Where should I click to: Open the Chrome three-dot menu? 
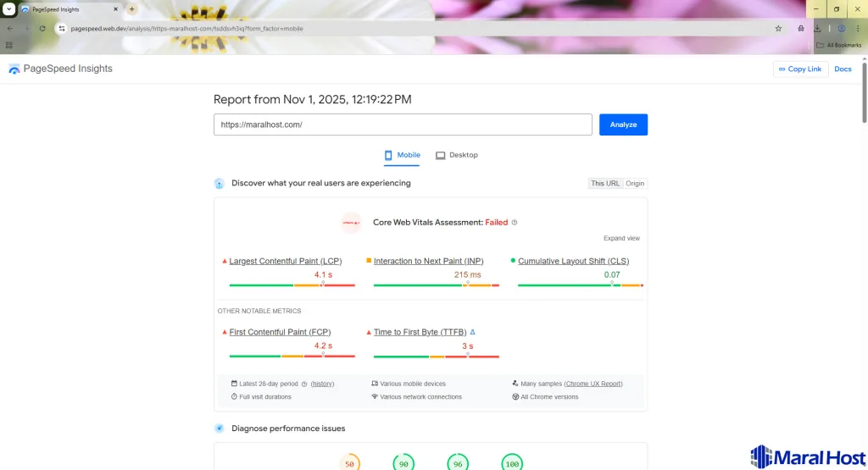click(858, 28)
